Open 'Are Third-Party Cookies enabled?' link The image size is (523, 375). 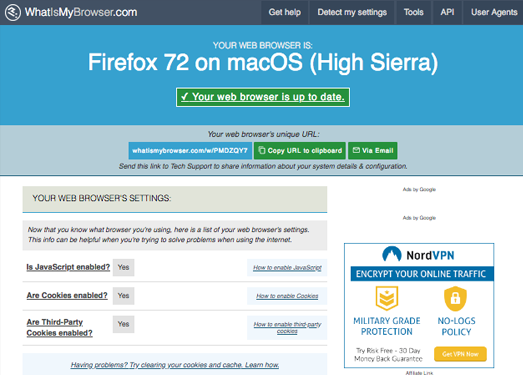59,327
